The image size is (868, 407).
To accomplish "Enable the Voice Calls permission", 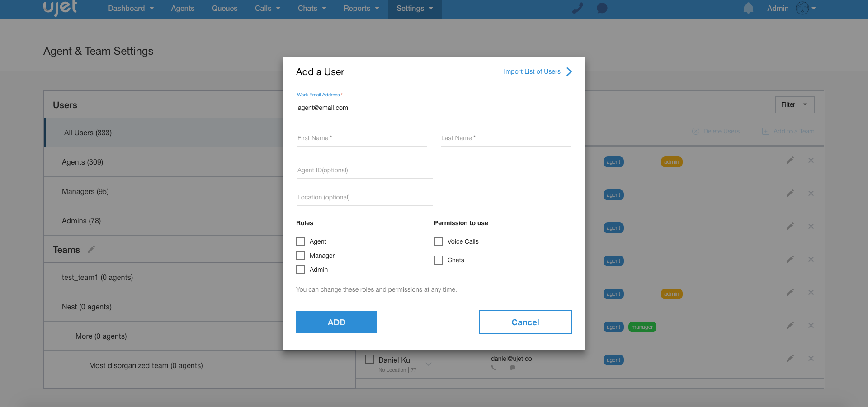I will (439, 241).
